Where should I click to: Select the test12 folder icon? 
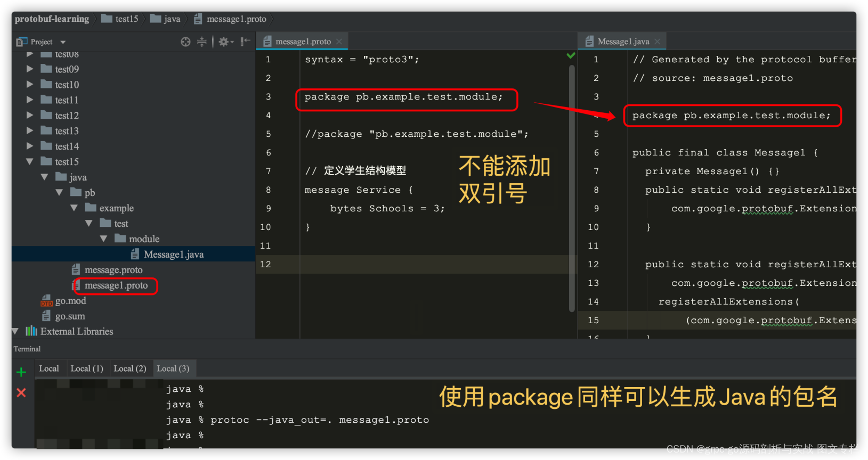46,115
